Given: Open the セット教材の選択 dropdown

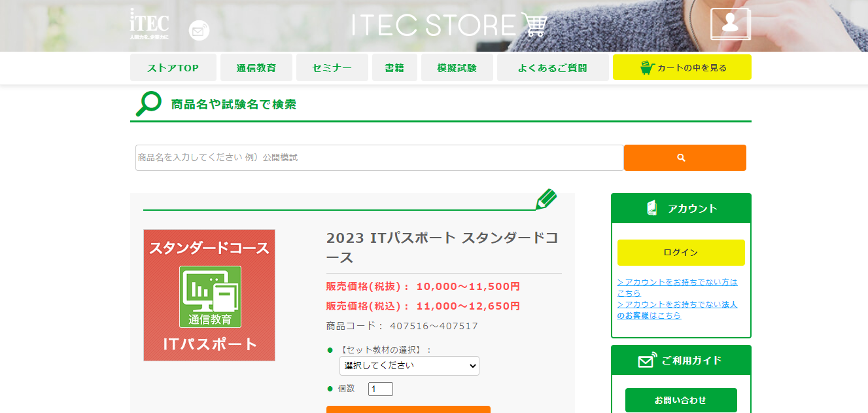Looking at the screenshot, I should 409,366.
